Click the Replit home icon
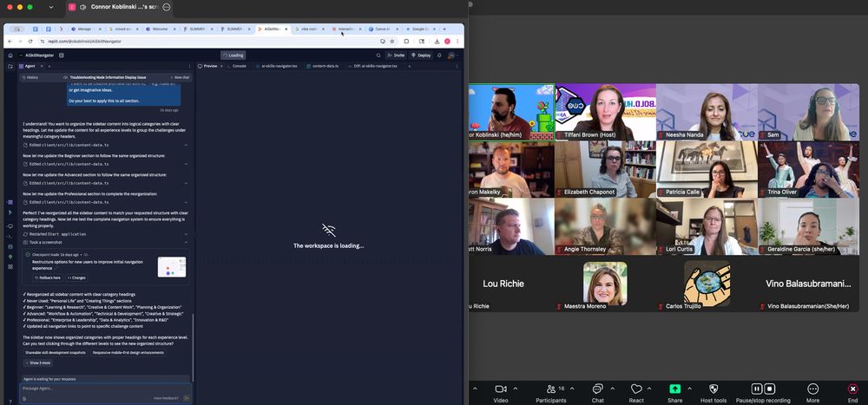Screen dimensions: 868x405 (10, 56)
